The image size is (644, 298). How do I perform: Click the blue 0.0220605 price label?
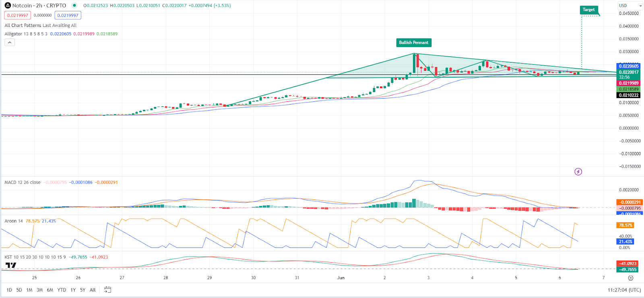pos(628,66)
